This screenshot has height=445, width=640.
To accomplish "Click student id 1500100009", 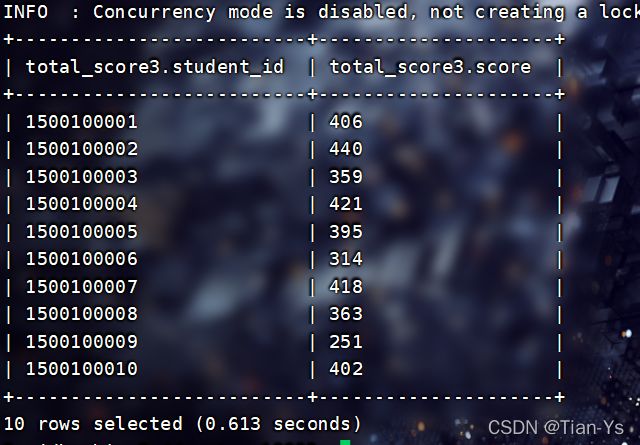I will pos(82,341).
